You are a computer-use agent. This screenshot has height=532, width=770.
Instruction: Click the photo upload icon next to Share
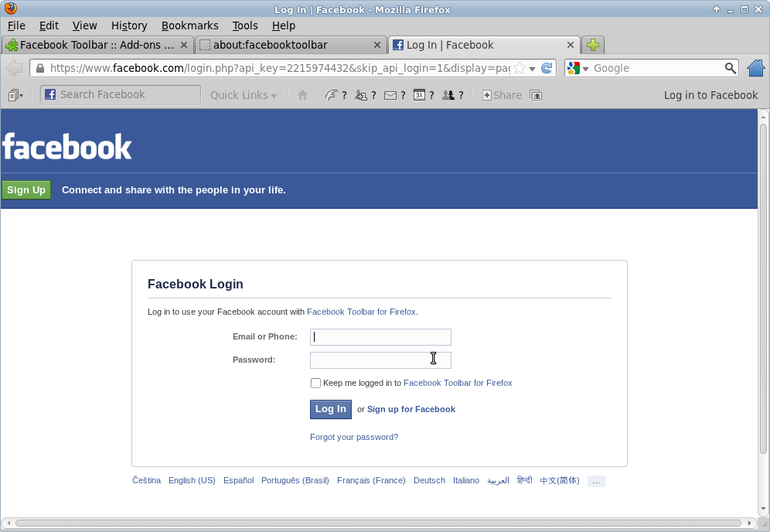(536, 95)
